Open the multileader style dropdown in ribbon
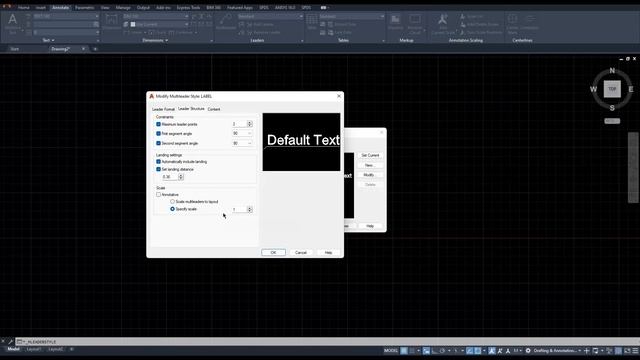The image size is (640, 360). (270, 16)
